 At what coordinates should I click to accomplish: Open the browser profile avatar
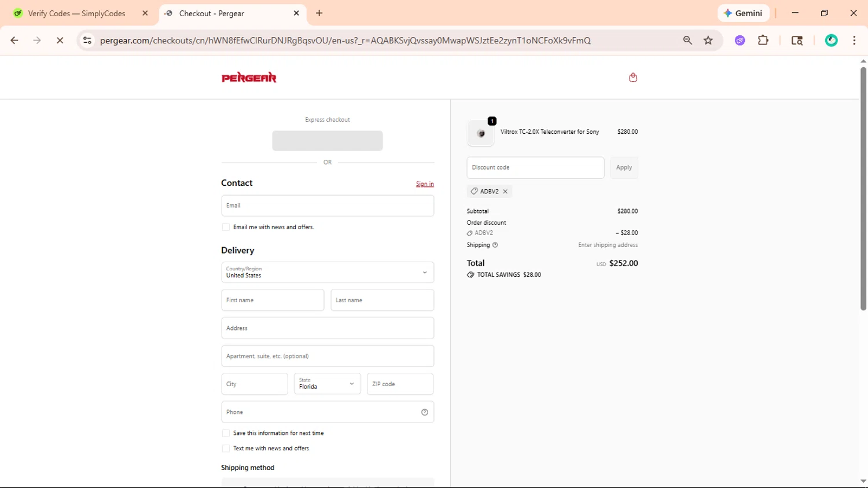(x=832, y=41)
